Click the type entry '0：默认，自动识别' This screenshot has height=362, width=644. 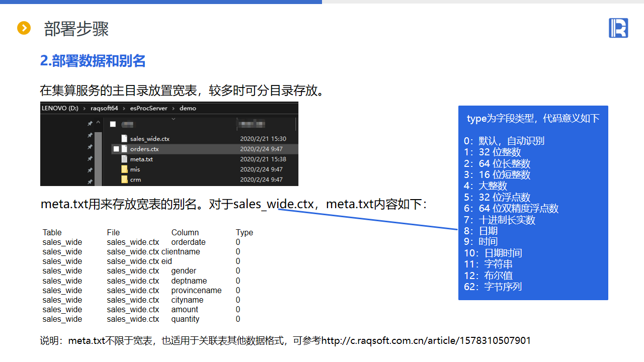click(x=504, y=141)
